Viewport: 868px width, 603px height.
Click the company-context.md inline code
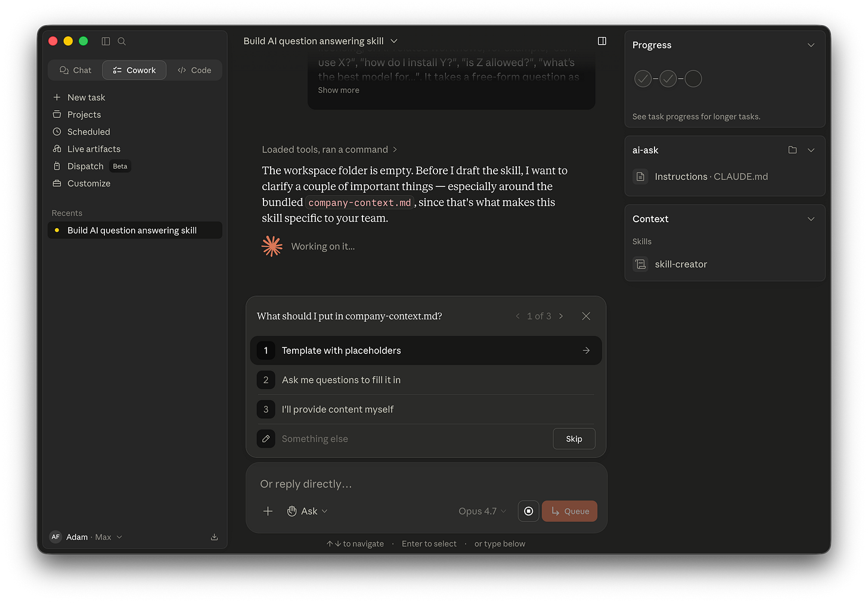click(x=359, y=203)
